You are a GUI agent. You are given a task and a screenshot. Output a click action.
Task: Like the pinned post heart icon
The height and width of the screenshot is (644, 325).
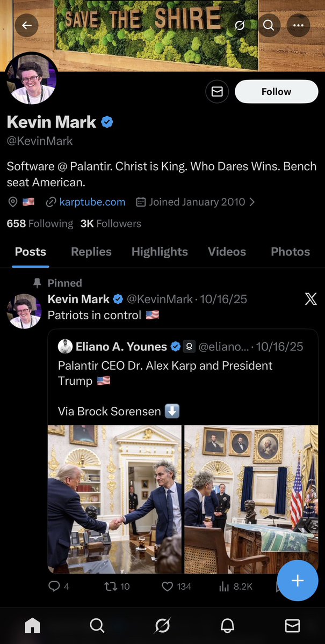click(x=168, y=587)
